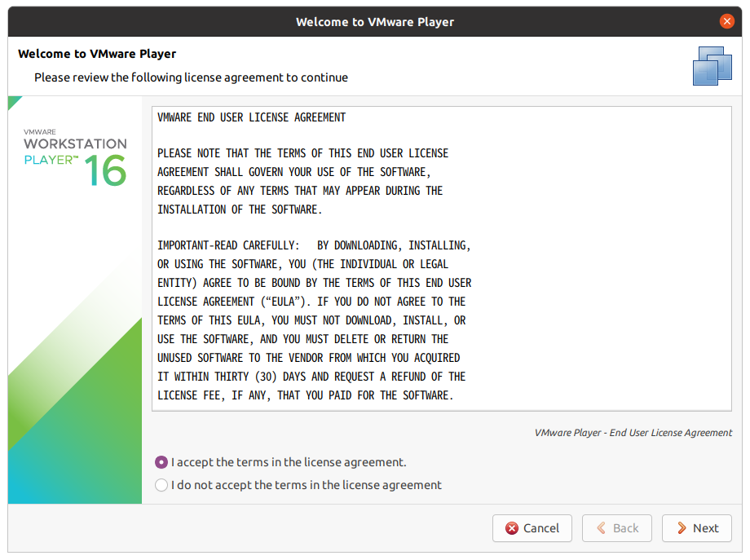750x560 pixels.
Task: Click the 'IMPORTANT-READ CAREFULLY' paragraph line
Action: (314, 245)
